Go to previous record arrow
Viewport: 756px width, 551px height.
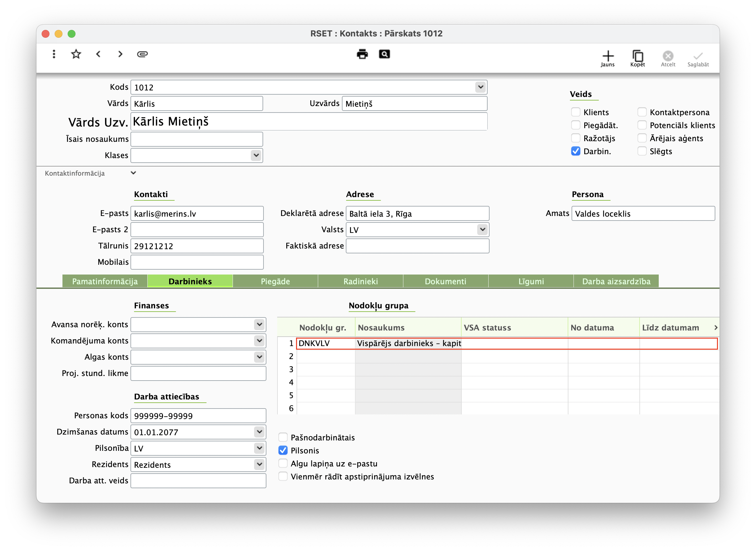pyautogui.click(x=98, y=54)
